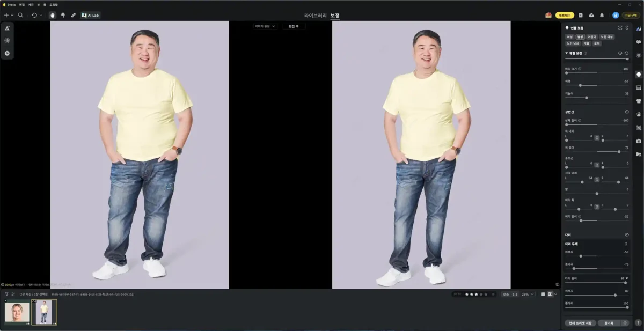
Task: Collapse the 체형 보정 section triangle
Action: point(566,53)
